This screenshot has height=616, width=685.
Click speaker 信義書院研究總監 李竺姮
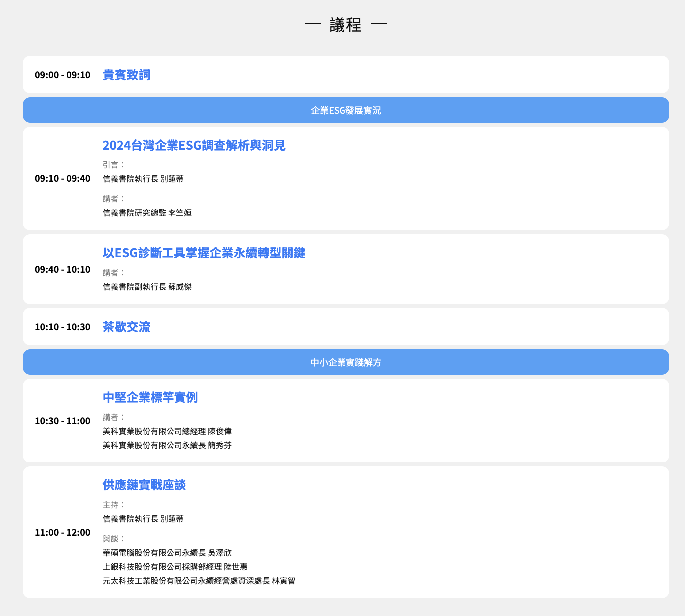147,213
